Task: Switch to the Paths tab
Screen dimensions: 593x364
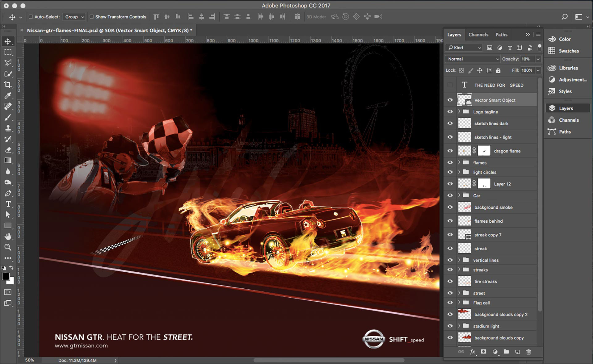Action: click(501, 35)
